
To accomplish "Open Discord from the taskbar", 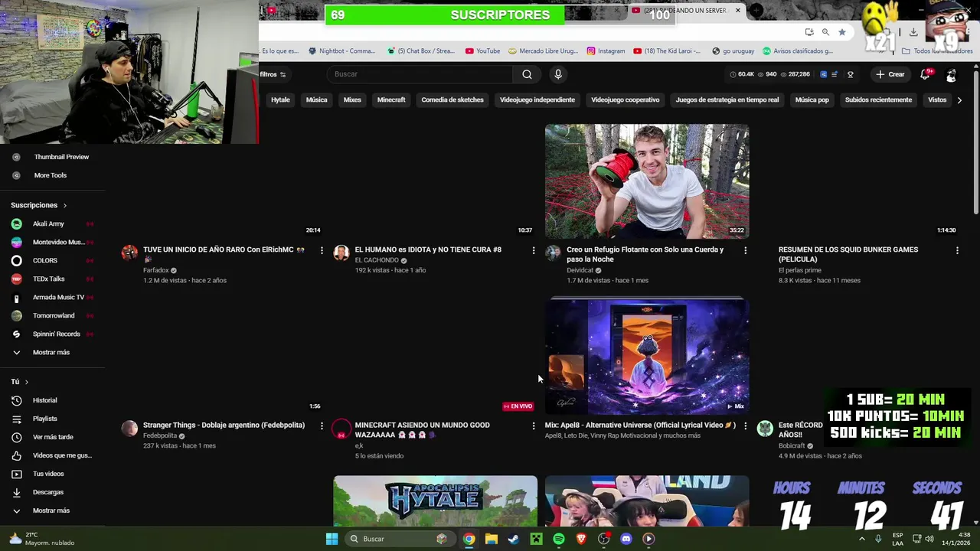I will [626, 539].
